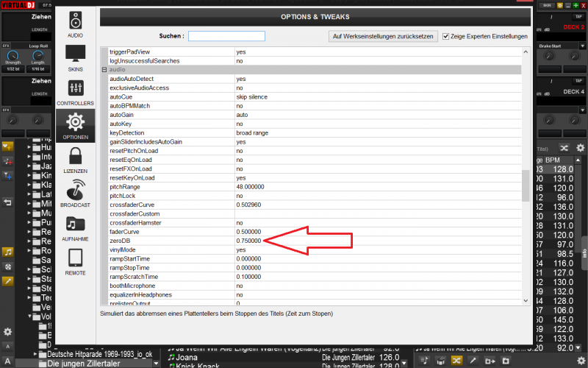Click the sampler pads icon in bottom toolbar
Image resolution: width=588 pixels, height=368 pixels.
(440, 361)
